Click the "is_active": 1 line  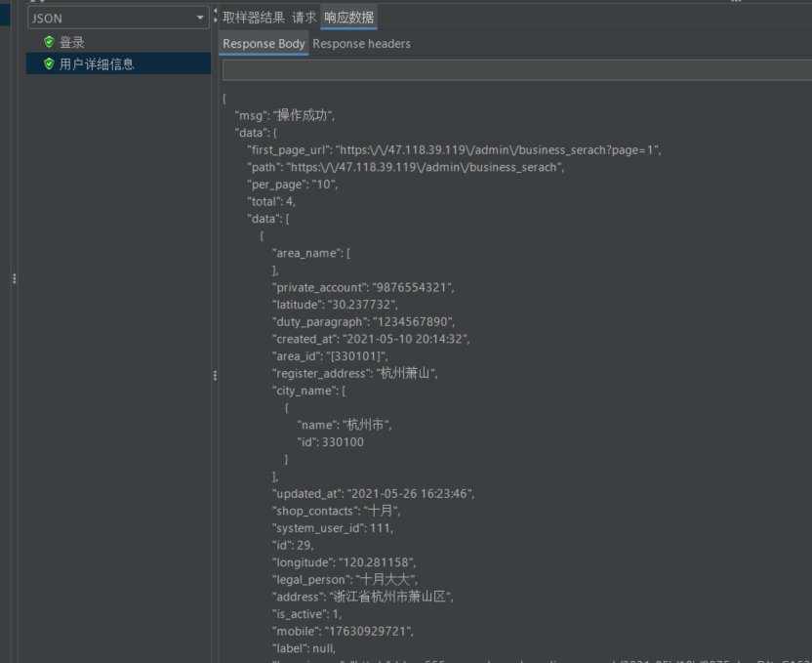coord(306,614)
